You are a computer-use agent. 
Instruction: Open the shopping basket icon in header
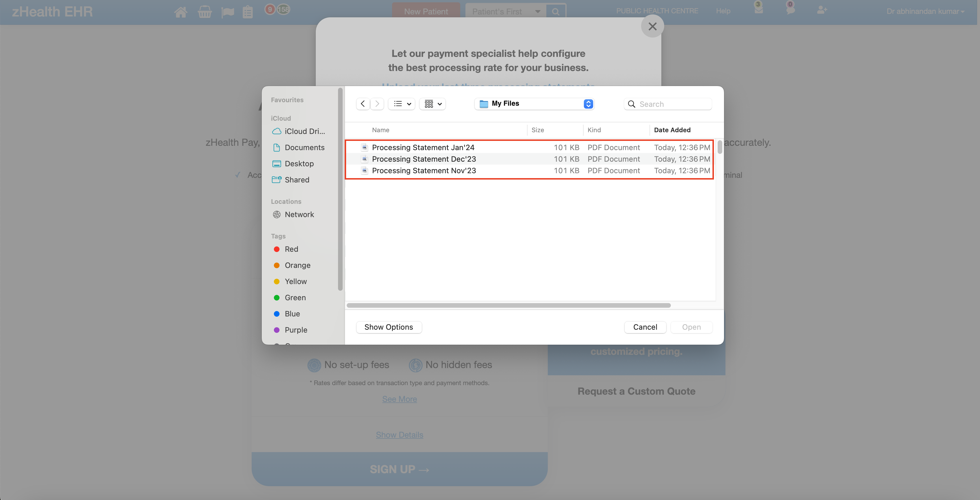point(205,12)
